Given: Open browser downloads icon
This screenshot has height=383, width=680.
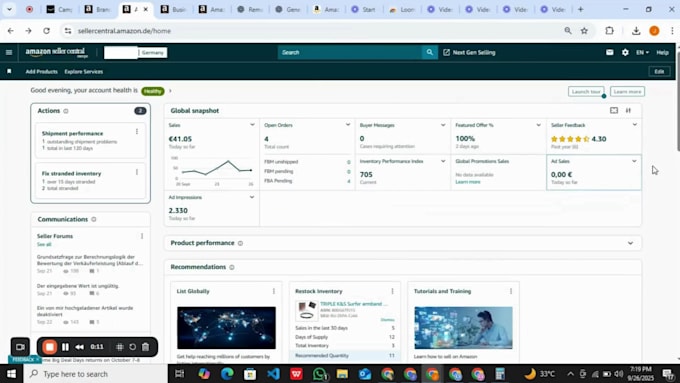Looking at the screenshot, I should pos(636,31).
